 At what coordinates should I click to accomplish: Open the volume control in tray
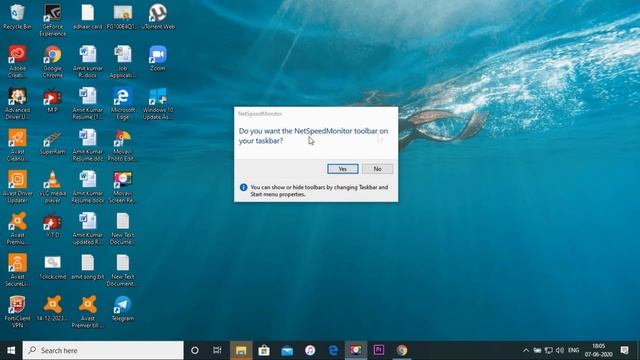tap(560, 350)
